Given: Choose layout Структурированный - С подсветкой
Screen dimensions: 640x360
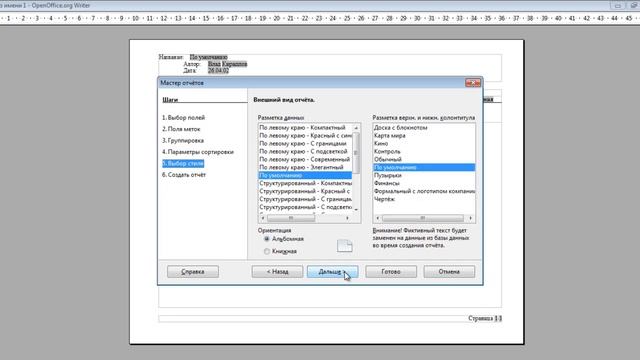Looking at the screenshot, I should coord(305,207).
